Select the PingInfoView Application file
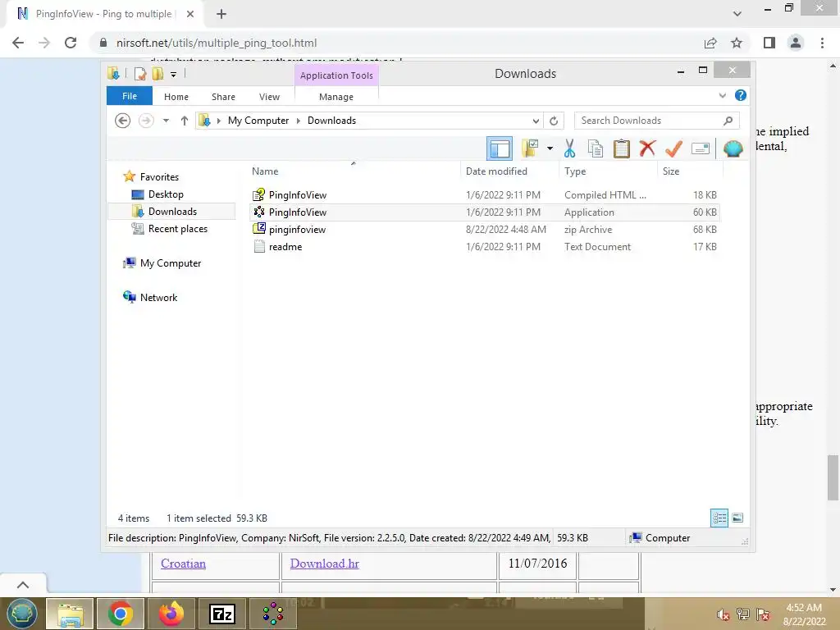The height and width of the screenshot is (630, 840). click(x=484, y=212)
